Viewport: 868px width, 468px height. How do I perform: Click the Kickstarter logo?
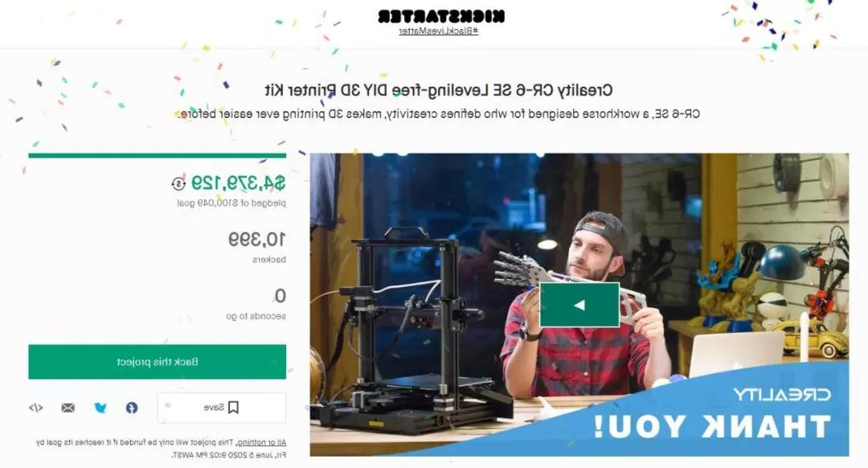(x=441, y=17)
